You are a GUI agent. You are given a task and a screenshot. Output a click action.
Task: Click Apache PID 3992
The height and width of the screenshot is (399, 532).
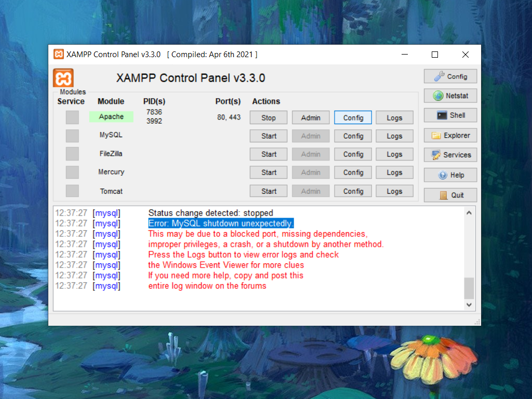tap(154, 121)
